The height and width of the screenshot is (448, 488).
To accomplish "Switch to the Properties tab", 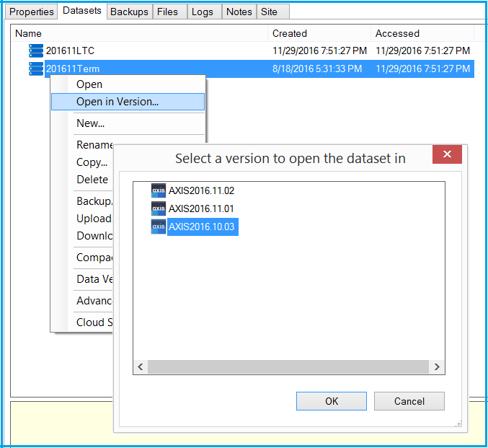I will point(32,12).
